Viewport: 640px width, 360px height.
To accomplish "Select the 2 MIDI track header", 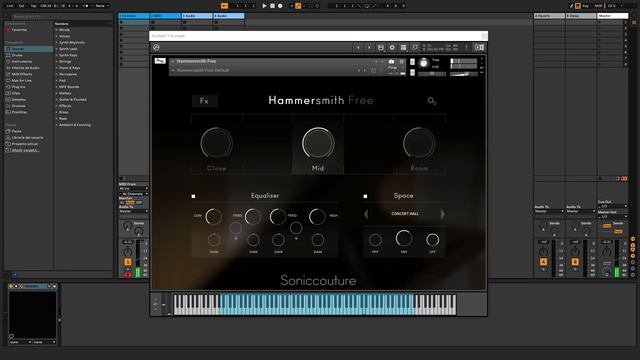I will click(x=165, y=16).
